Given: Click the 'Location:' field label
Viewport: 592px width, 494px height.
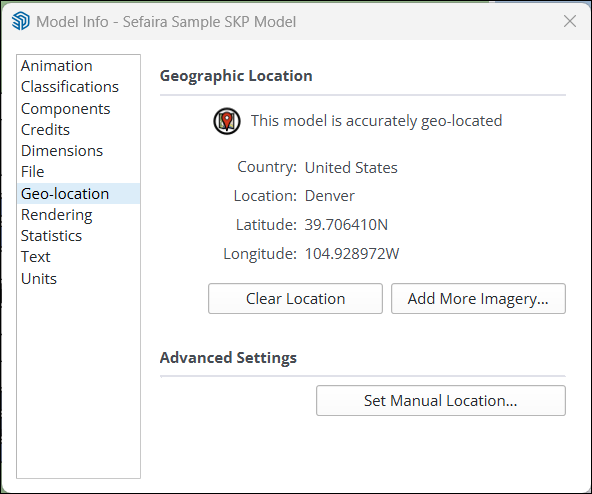Looking at the screenshot, I should pos(265,196).
